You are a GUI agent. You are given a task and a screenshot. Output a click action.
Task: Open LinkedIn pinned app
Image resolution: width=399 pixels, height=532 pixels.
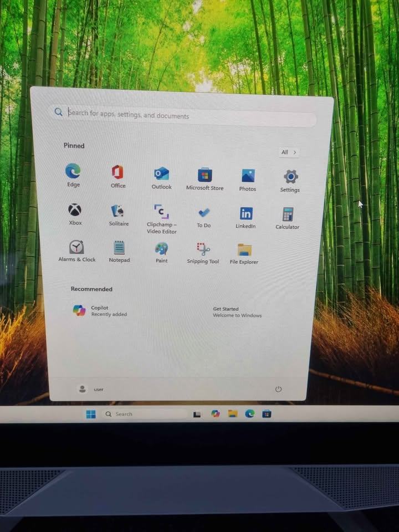click(245, 218)
